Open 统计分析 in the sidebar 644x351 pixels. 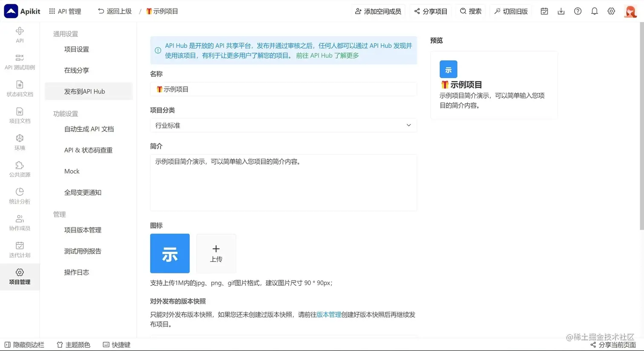(20, 196)
